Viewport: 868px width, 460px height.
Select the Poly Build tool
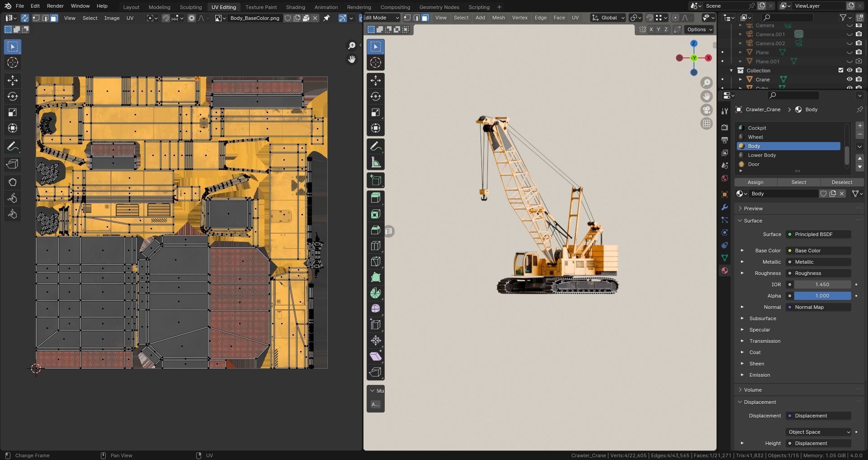pos(376,277)
